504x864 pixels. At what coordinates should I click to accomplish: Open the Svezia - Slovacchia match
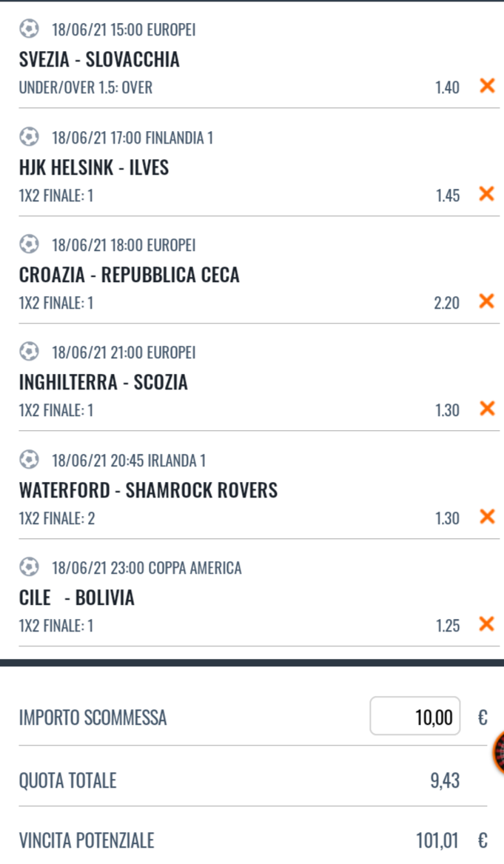point(99,59)
